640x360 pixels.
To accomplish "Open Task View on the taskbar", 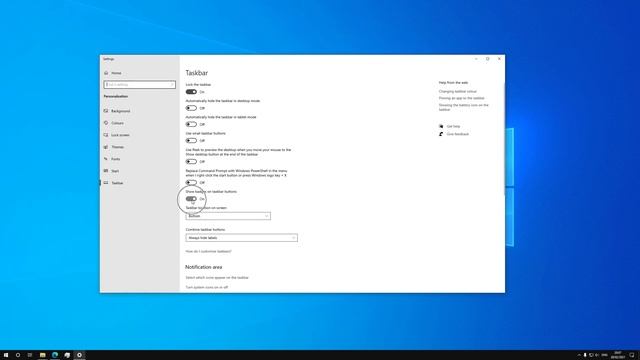I will pos(30,355).
